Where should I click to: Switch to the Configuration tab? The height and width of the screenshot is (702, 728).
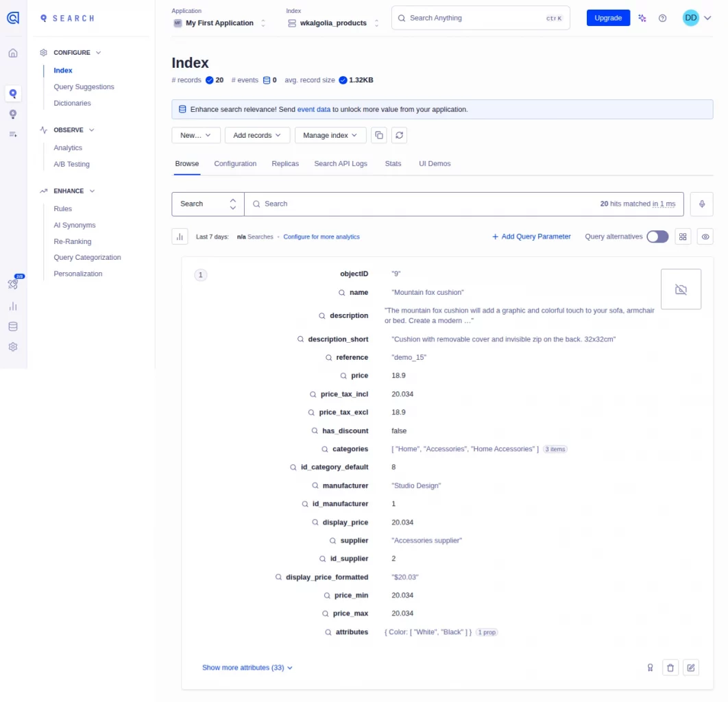click(235, 164)
